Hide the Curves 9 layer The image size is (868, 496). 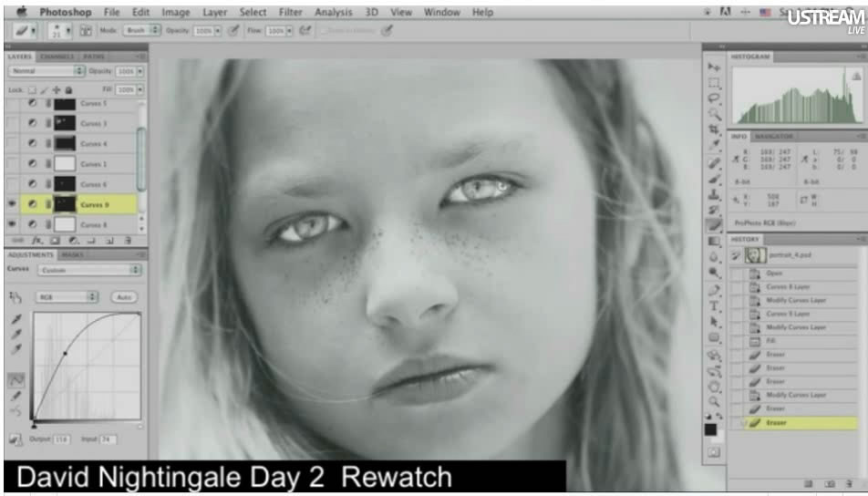point(12,204)
